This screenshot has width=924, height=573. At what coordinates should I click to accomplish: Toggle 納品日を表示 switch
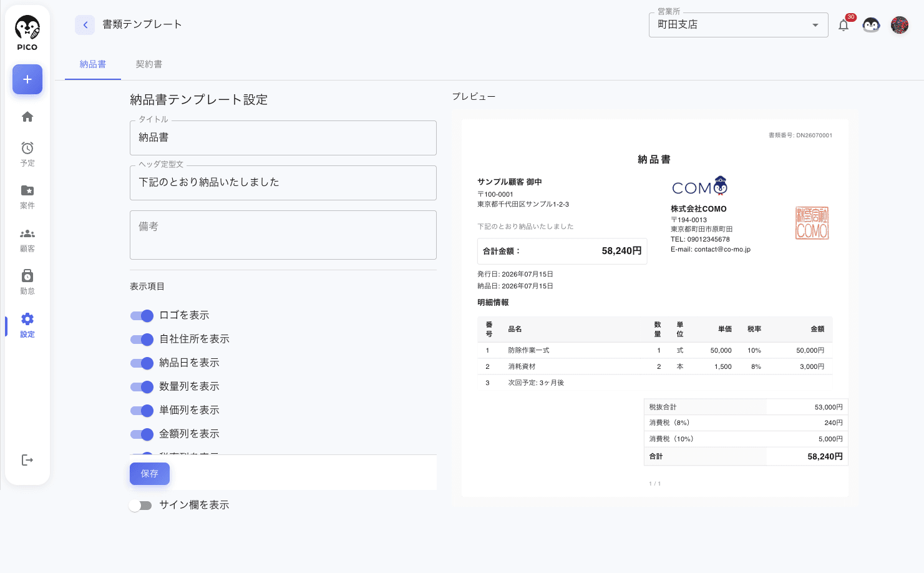[142, 363]
